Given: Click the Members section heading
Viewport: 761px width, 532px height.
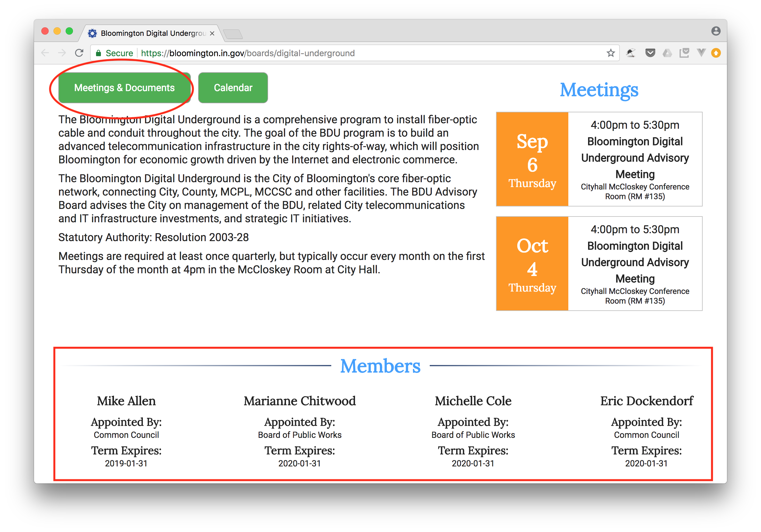Looking at the screenshot, I should click(380, 366).
